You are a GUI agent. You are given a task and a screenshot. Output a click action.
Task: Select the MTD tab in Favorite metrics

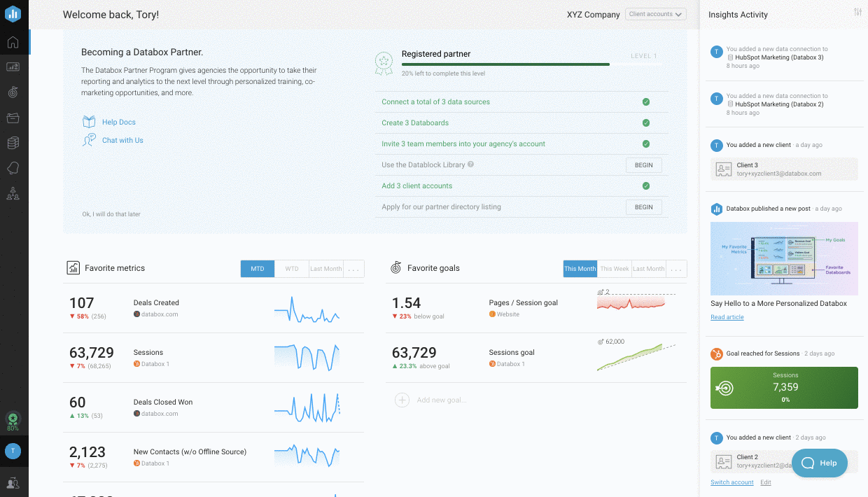click(258, 269)
